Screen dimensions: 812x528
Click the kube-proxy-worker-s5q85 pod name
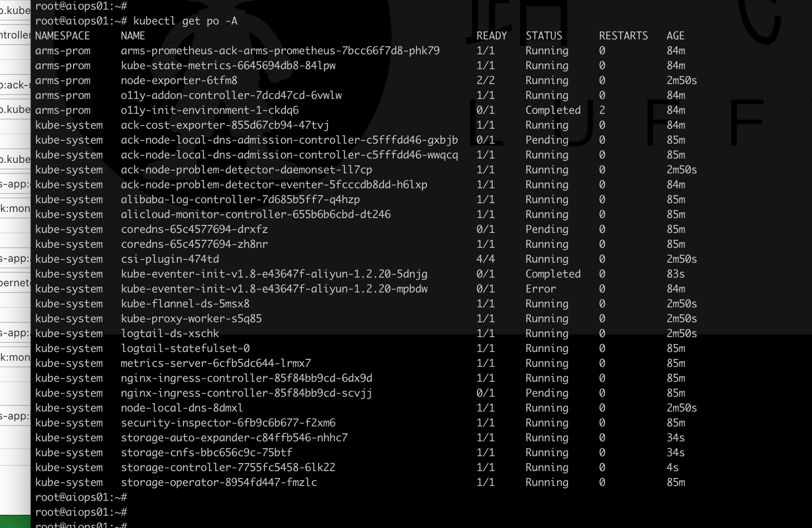pyautogui.click(x=191, y=319)
